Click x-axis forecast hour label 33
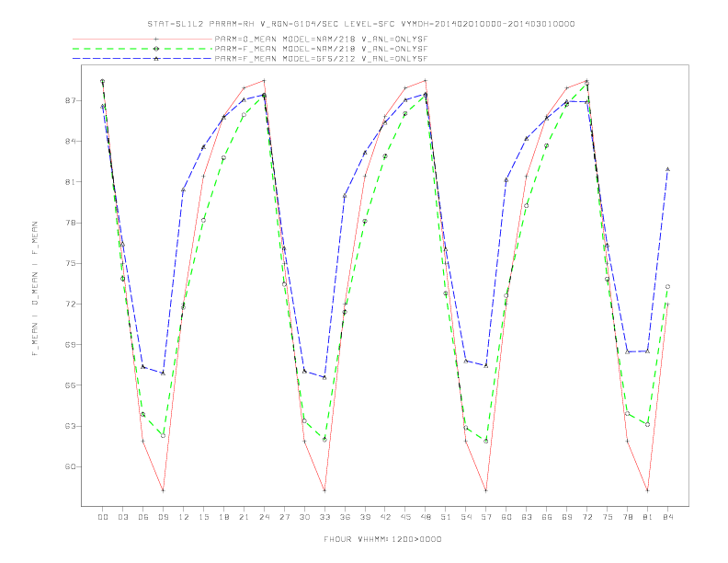Image resolution: width=728 pixels, height=563 pixels. click(324, 517)
